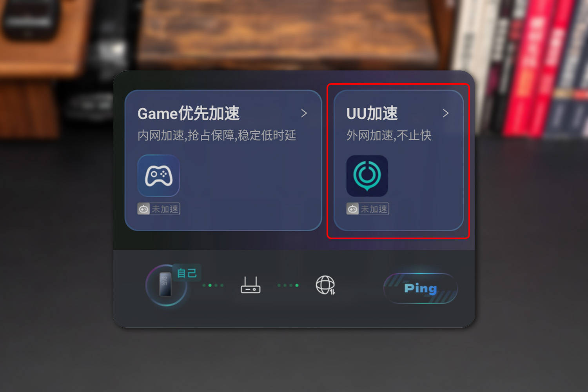Expand Game优先加速 with its chevron arrow

pos(304,113)
